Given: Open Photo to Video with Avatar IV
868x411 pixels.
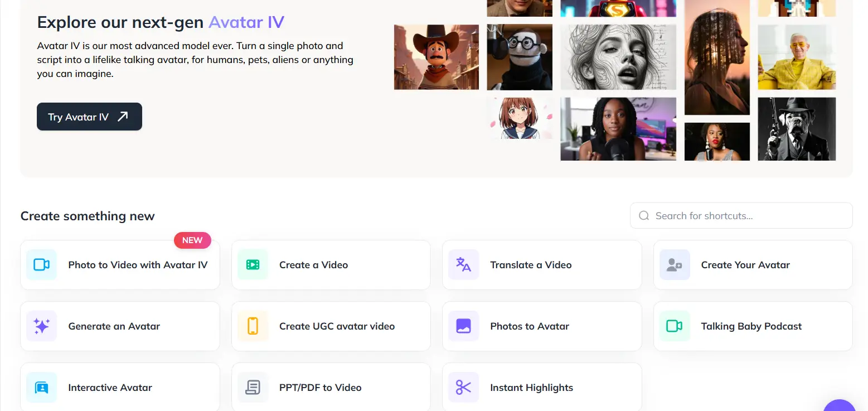Looking at the screenshot, I should (120, 265).
